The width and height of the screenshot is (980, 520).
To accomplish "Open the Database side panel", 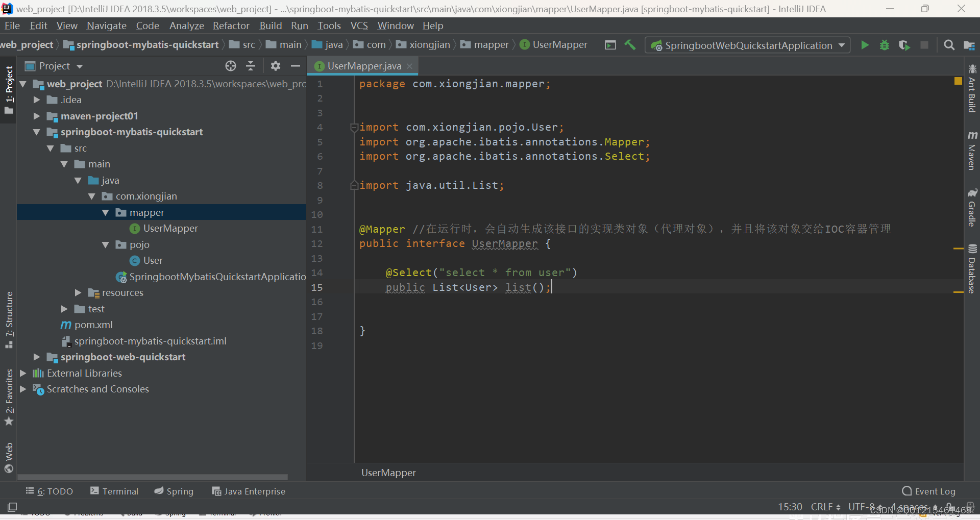I will pos(972,269).
